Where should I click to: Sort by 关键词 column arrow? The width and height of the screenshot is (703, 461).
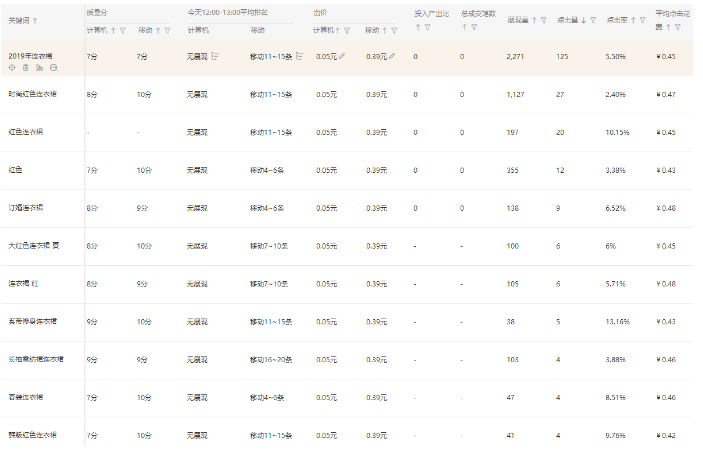(x=38, y=20)
